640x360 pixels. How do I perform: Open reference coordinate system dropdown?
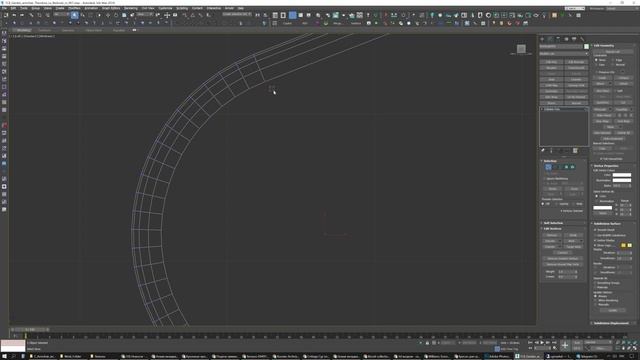tap(145, 14)
